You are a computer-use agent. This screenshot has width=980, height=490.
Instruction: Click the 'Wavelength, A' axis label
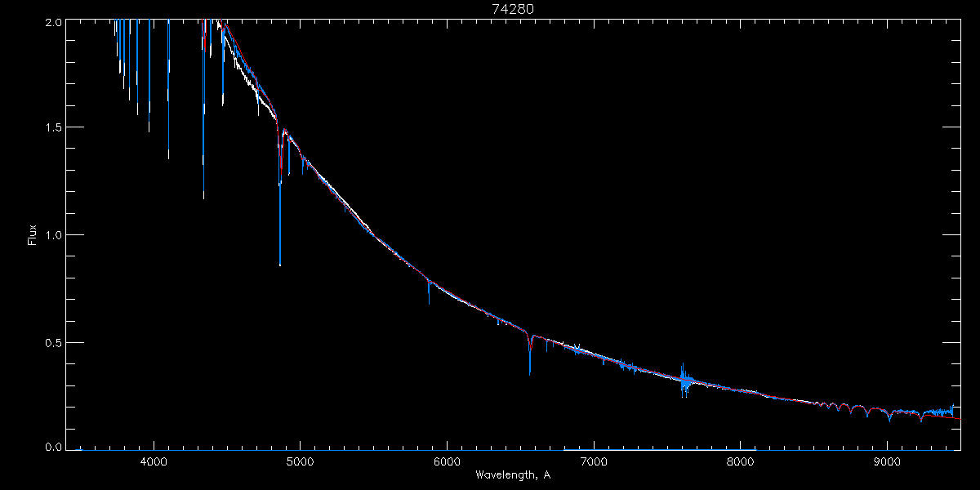(513, 475)
